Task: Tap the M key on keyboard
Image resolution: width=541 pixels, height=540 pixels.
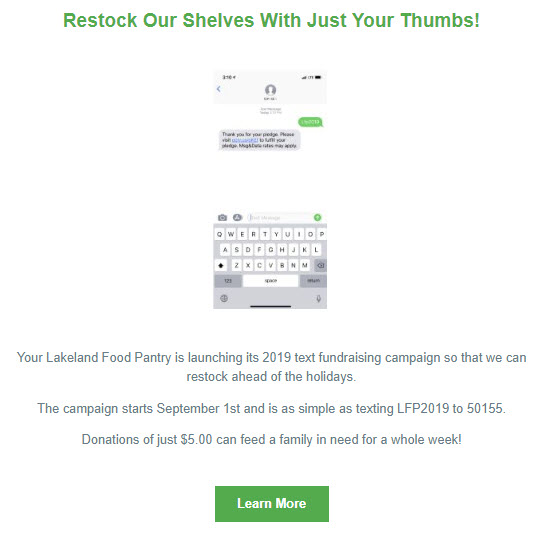Action: pyautogui.click(x=304, y=265)
